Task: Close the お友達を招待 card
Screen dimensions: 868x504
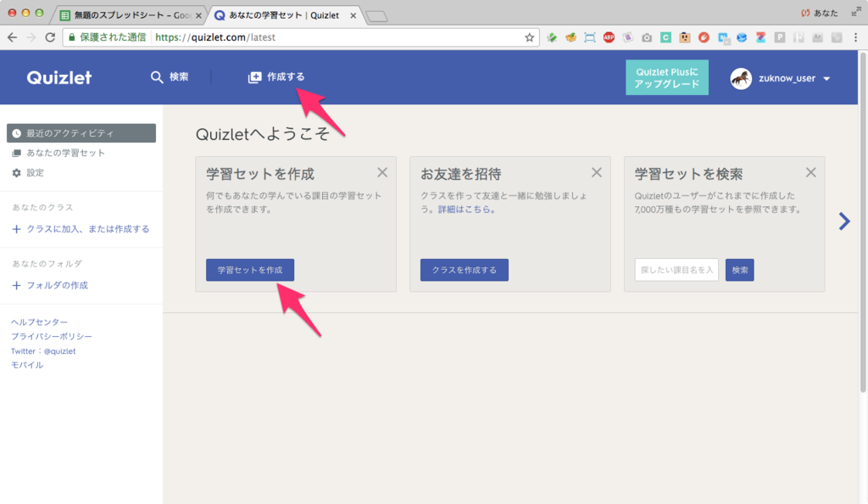Action: (x=596, y=173)
